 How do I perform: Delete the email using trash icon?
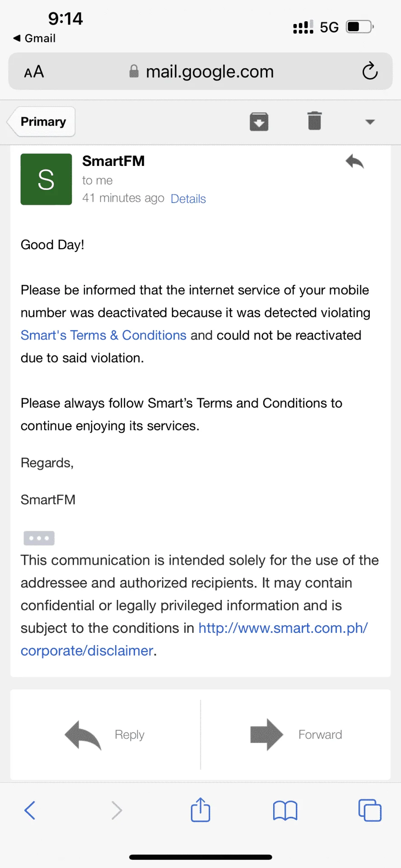pos(315,121)
